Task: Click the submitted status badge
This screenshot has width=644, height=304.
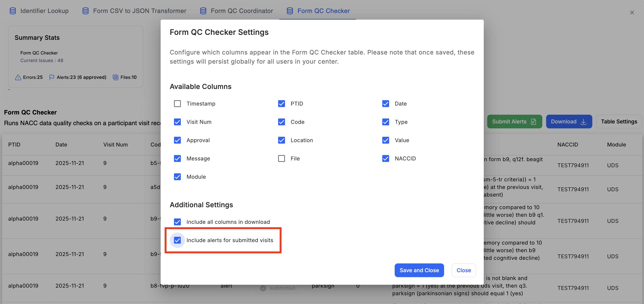Action: tap(278, 288)
